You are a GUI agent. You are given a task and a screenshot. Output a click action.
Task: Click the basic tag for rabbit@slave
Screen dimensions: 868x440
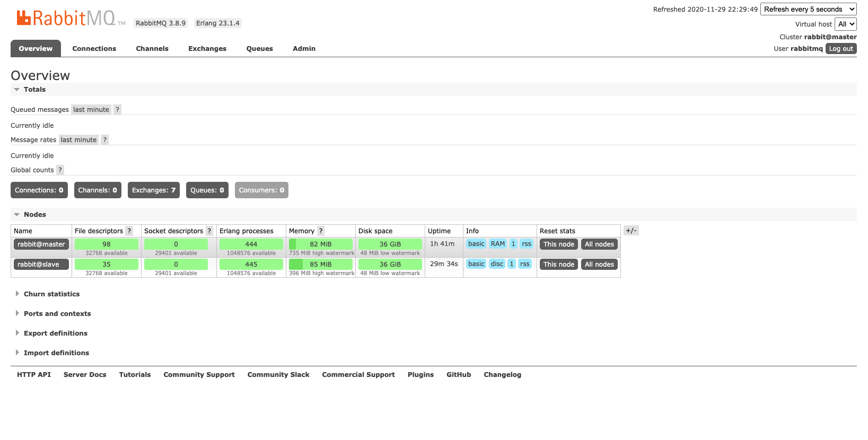click(x=476, y=264)
